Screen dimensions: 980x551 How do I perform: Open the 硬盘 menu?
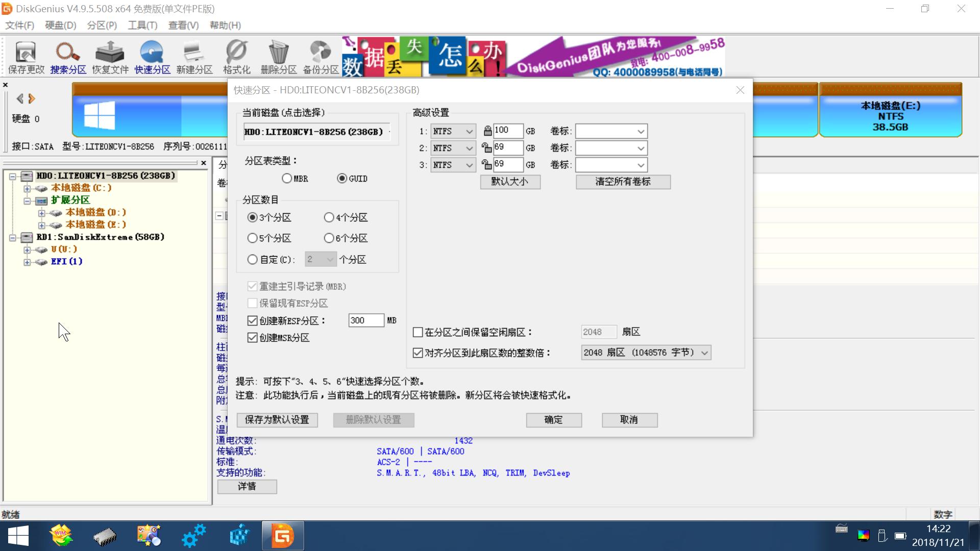pos(60,25)
